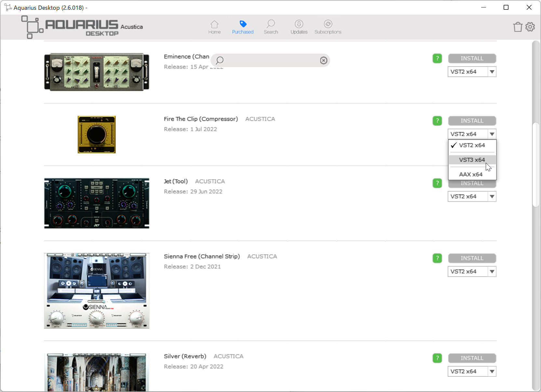Viewport: 541px width, 392px height.
Task: Switch to the Search tab
Action: tap(271, 27)
